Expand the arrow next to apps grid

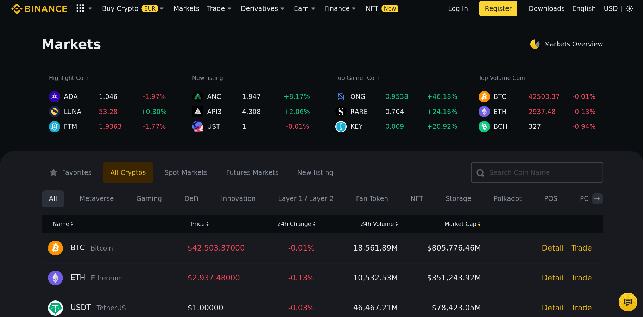(x=90, y=9)
